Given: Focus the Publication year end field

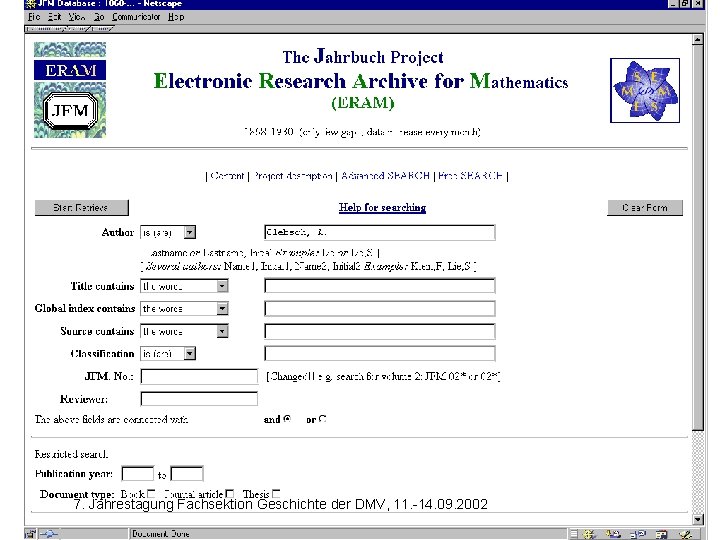Looking at the screenshot, I should pos(187,474).
